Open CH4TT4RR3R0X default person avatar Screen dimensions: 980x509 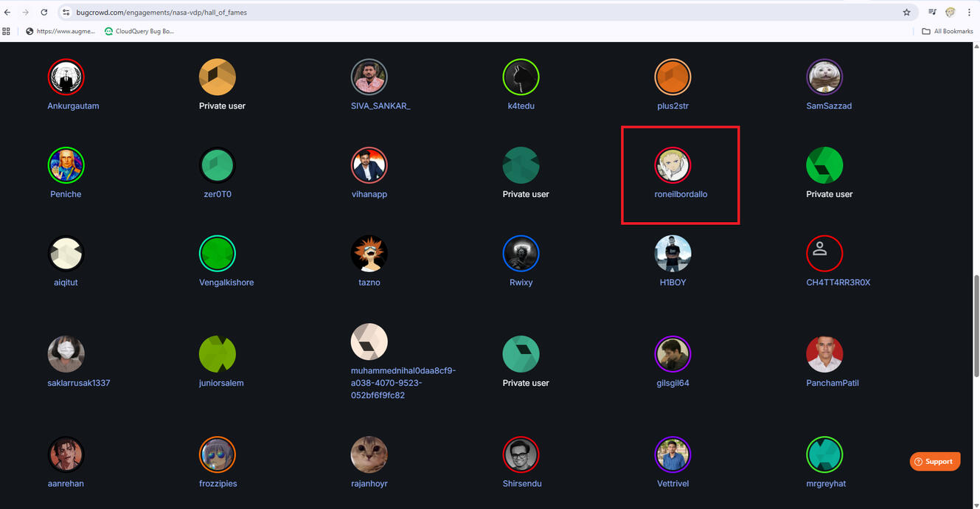coord(824,254)
